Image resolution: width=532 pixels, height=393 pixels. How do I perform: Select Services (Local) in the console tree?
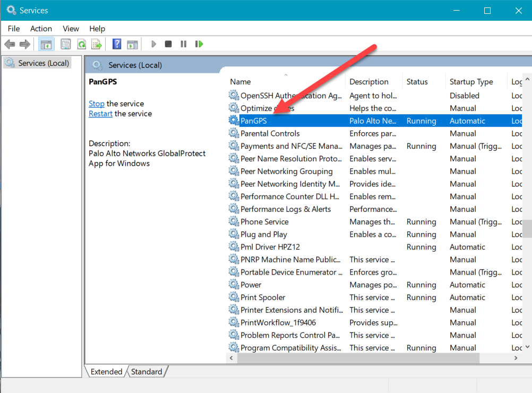pyautogui.click(x=44, y=63)
